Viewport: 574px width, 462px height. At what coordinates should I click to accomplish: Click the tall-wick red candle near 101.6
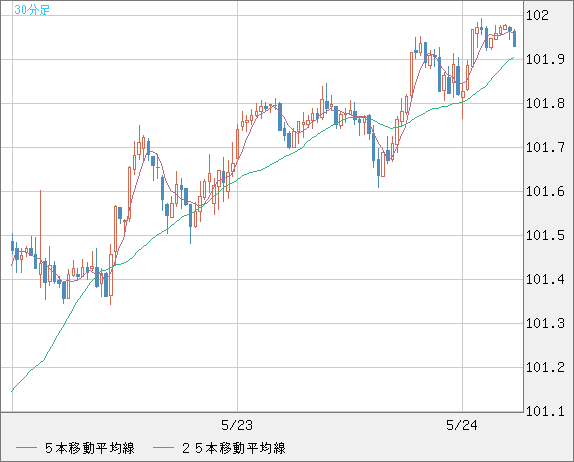click(40, 239)
